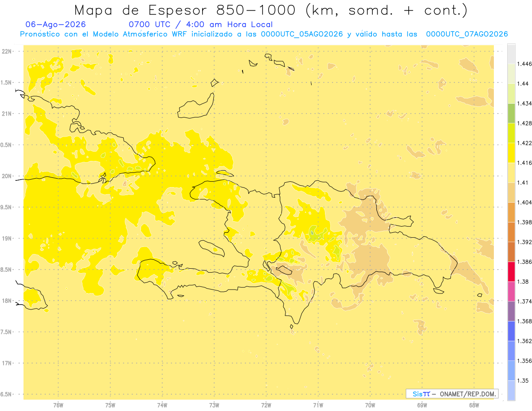Click the '19N' latitude label
The height and width of the screenshot is (411, 532).
[8, 239]
